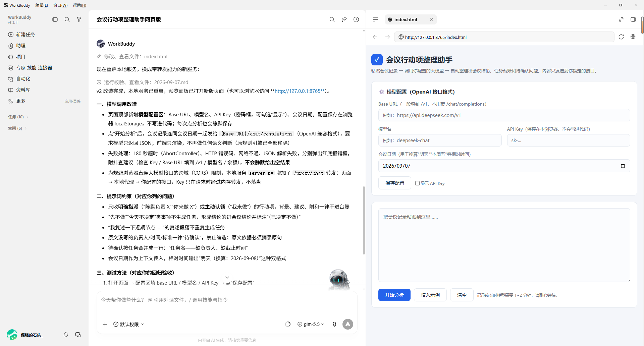Viewport: 644px width, 346px height.
Task: Go forward in the preview browser
Action: click(387, 37)
